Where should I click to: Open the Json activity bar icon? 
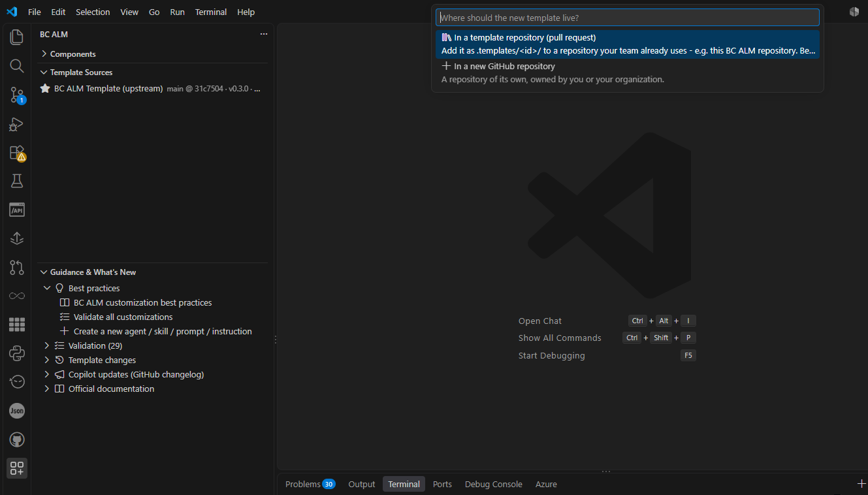pyautogui.click(x=17, y=411)
